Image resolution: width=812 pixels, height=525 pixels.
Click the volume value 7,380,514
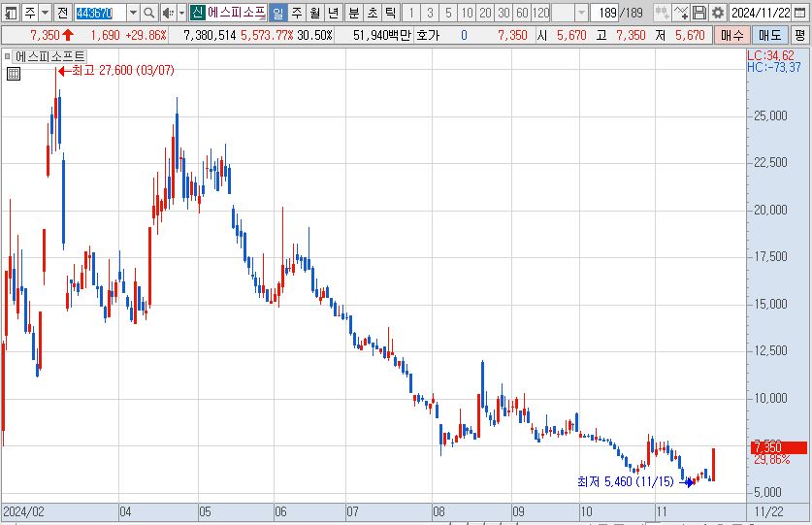(x=210, y=35)
